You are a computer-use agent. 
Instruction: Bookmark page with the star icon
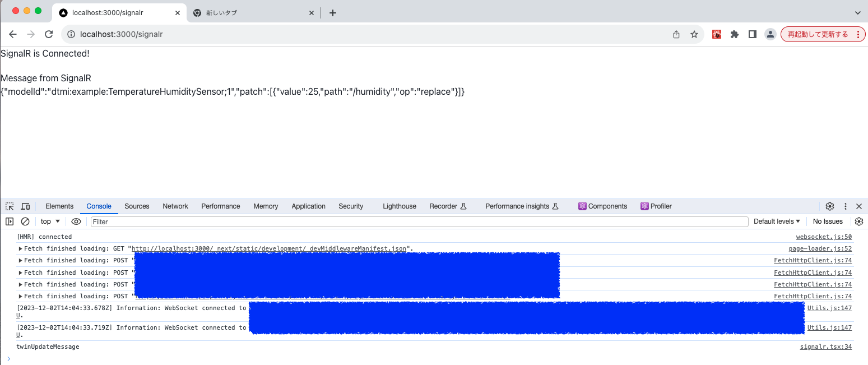pyautogui.click(x=694, y=34)
